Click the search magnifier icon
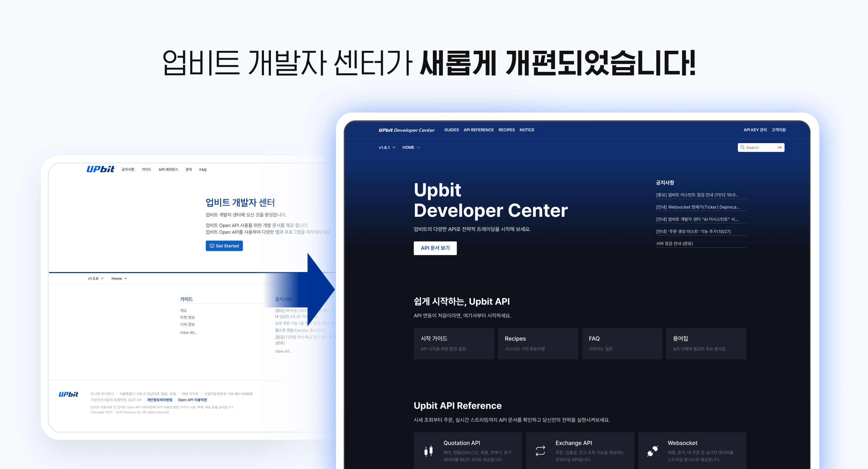868x469 pixels. coord(743,147)
